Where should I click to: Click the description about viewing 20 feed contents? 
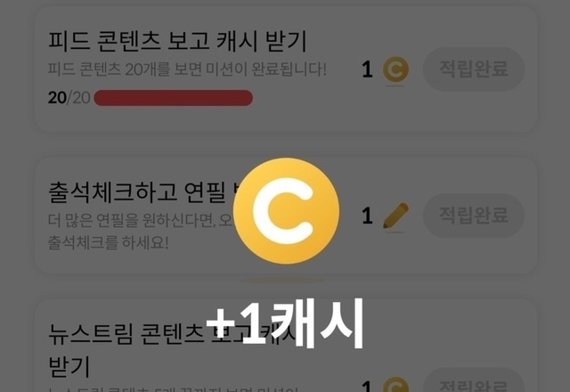tap(187, 69)
